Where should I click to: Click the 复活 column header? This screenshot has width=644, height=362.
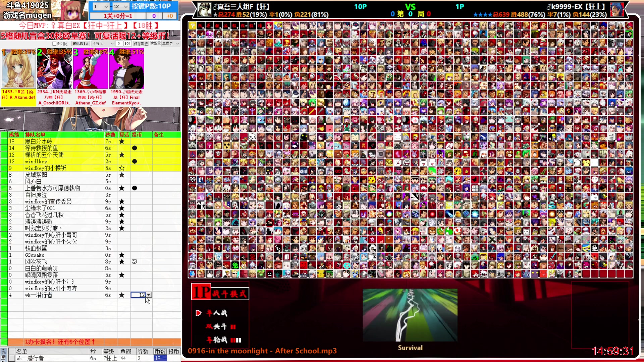coord(124,135)
